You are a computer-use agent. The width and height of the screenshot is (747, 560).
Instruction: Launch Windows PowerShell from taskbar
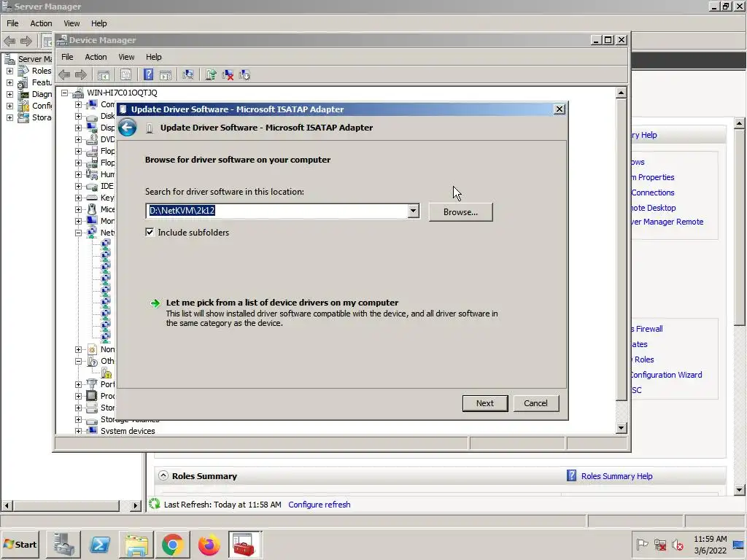(100, 544)
